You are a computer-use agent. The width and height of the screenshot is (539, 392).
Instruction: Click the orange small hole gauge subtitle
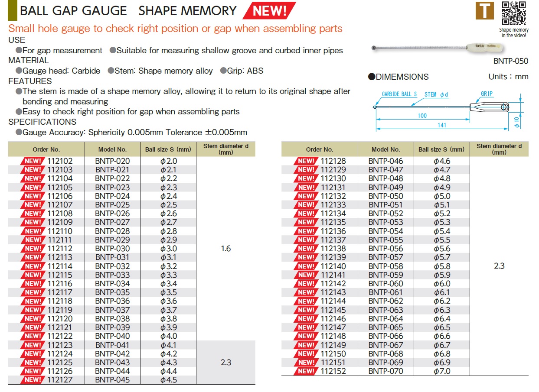tap(176, 29)
